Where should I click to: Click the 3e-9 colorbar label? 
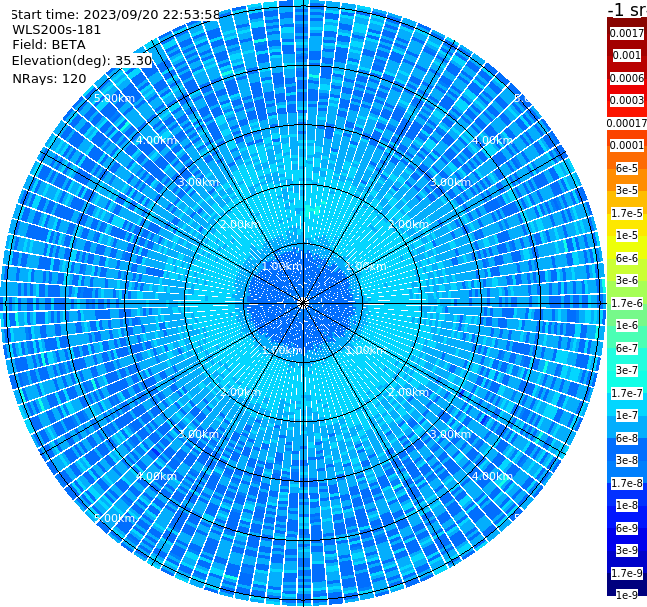[627, 550]
